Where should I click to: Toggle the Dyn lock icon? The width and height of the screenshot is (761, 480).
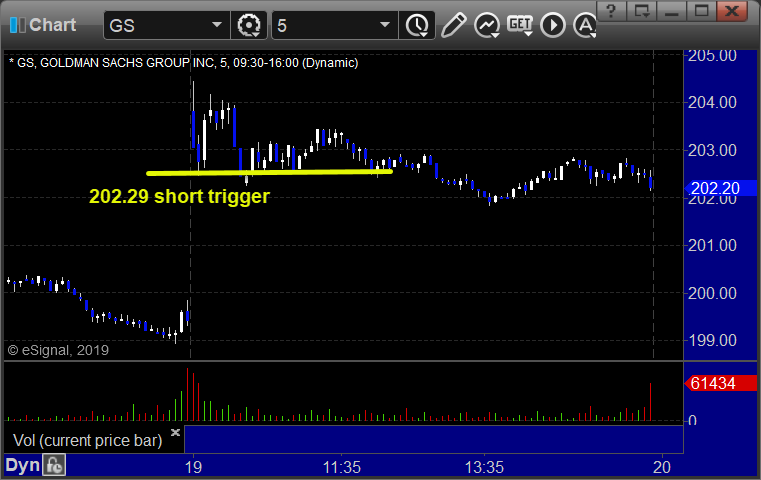click(54, 465)
